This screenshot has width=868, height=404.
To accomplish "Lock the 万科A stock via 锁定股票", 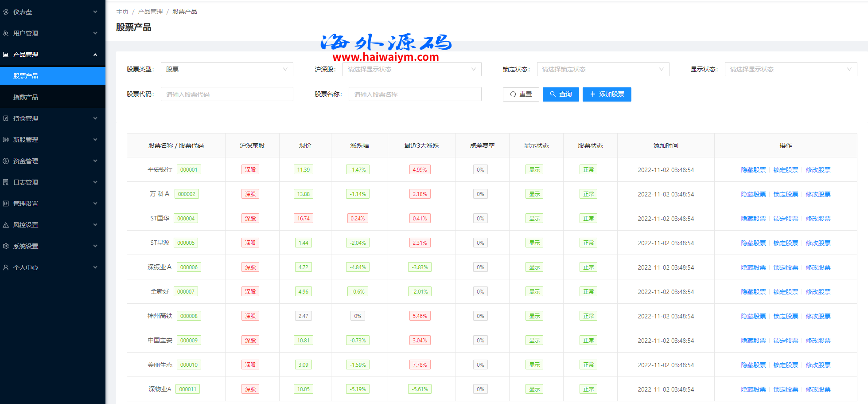I will point(786,194).
